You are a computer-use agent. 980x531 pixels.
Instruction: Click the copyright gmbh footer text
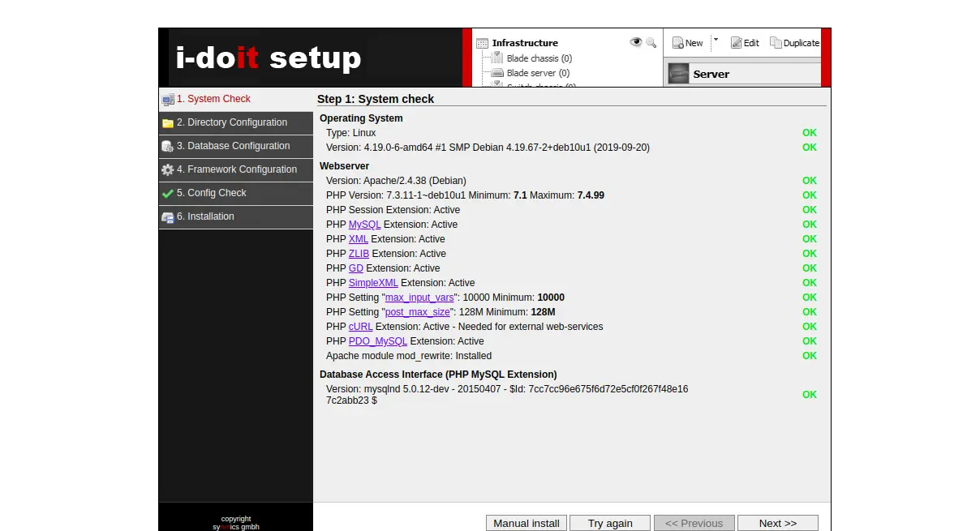click(236, 523)
